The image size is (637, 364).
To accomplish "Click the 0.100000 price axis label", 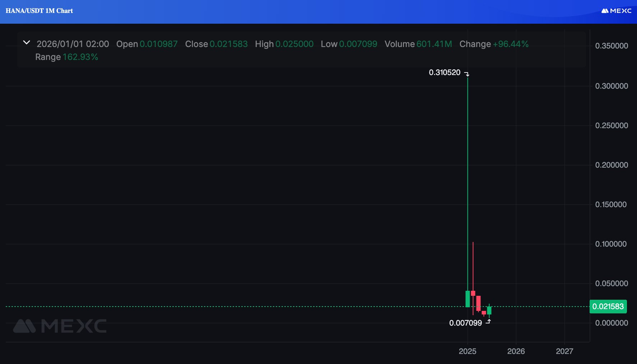I will pos(612,244).
